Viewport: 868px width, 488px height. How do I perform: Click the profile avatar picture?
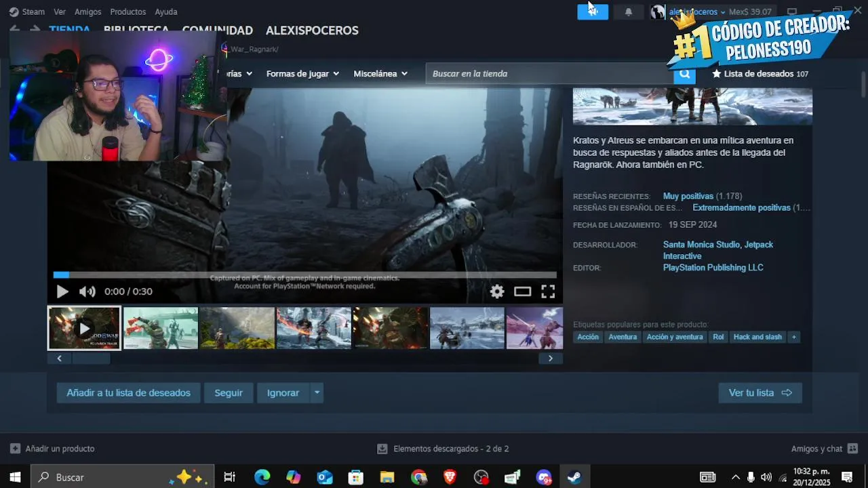[x=657, y=12]
